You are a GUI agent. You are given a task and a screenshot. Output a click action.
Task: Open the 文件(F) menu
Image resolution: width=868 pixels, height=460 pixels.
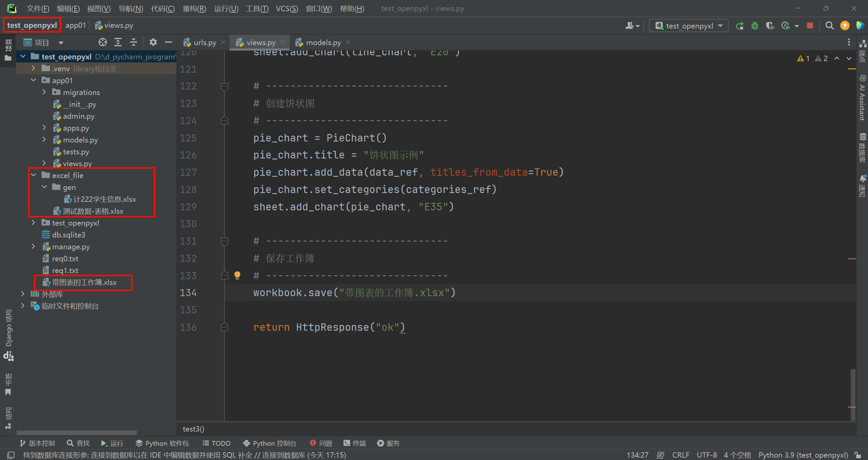click(x=38, y=8)
